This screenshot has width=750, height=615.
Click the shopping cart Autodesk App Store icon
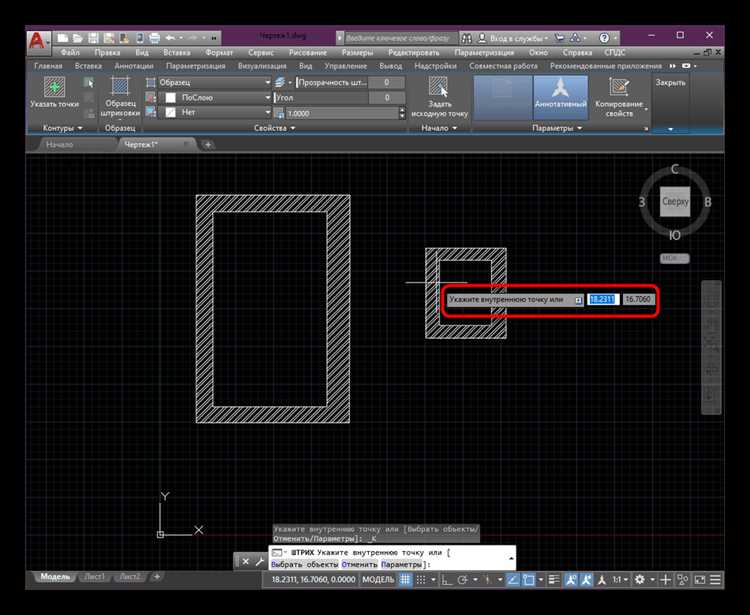(x=559, y=38)
